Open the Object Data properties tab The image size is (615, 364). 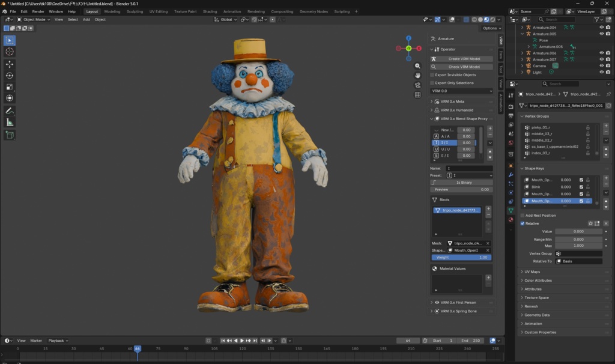[x=510, y=211]
